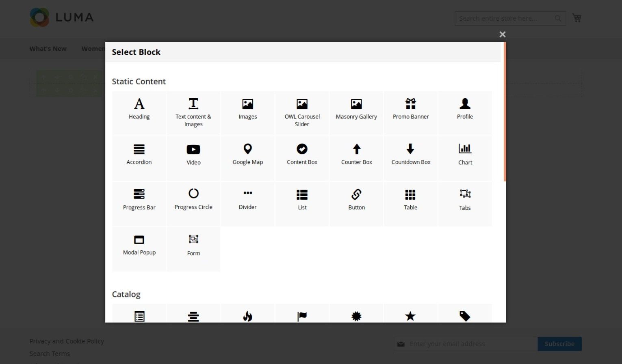Insert a Divider block

(x=247, y=200)
